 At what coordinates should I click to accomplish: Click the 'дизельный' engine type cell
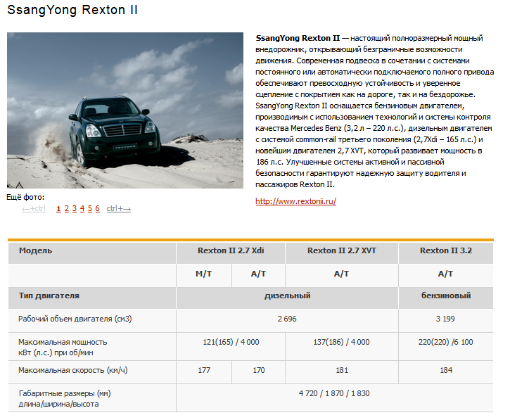[287, 295]
